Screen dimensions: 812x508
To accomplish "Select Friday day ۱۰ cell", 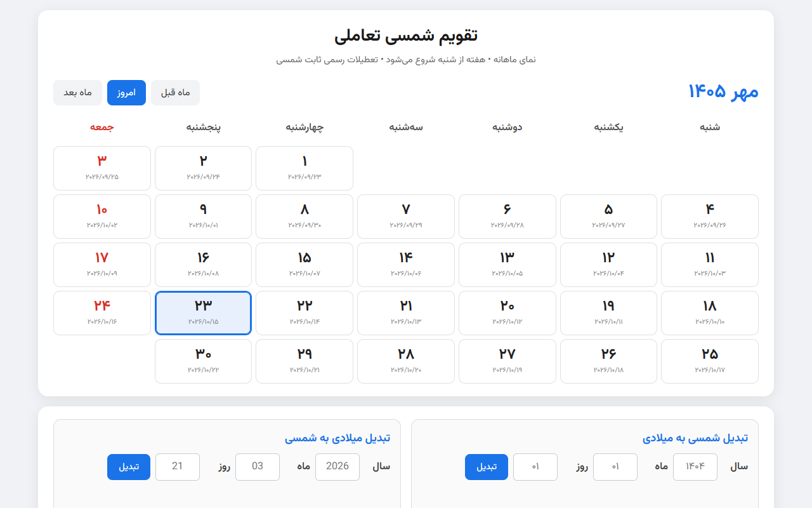I will pos(102,217).
